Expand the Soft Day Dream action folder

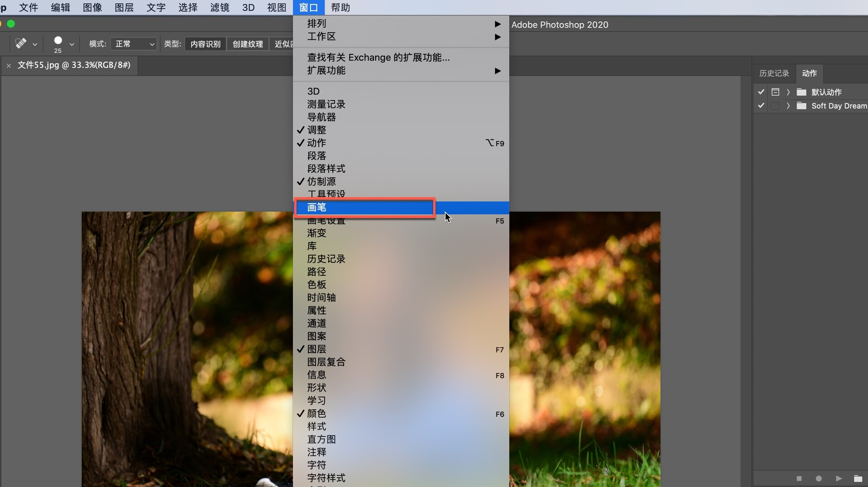pos(788,105)
